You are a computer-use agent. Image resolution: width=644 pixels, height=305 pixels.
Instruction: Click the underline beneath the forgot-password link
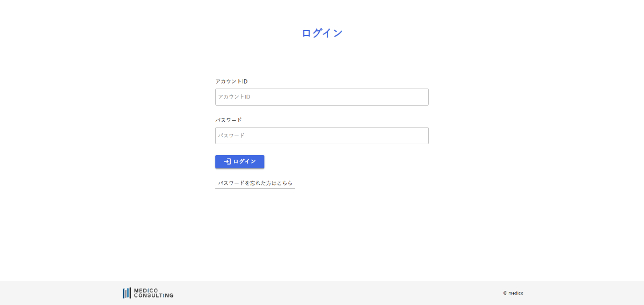tap(255, 188)
